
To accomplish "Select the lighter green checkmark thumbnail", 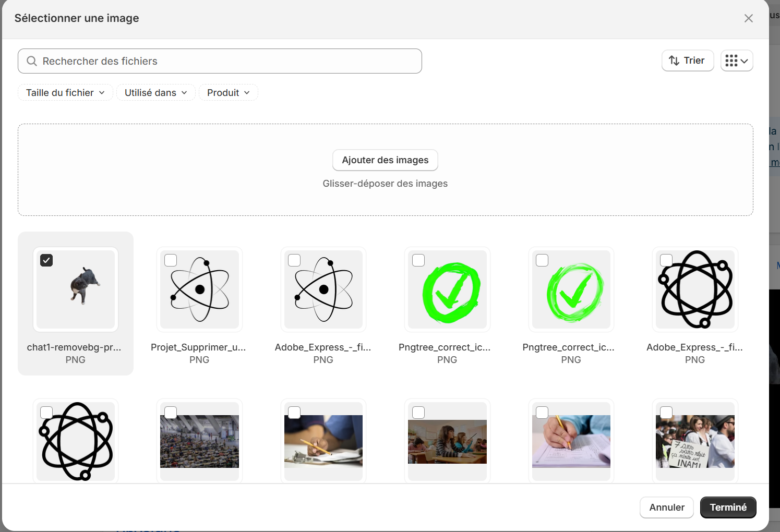I will point(571,289).
